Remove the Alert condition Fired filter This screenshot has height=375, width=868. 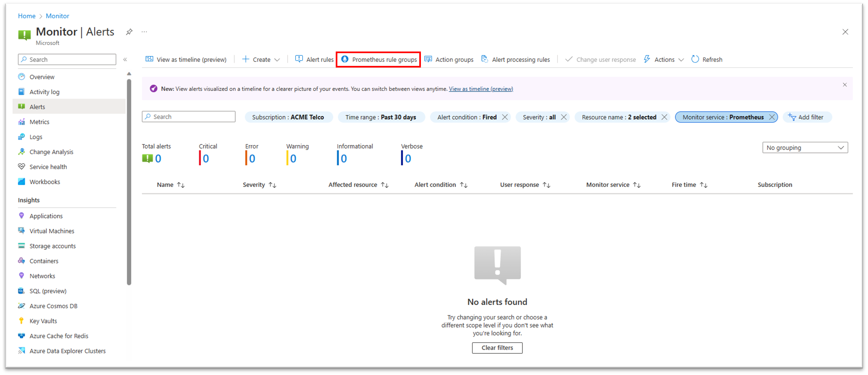point(505,117)
